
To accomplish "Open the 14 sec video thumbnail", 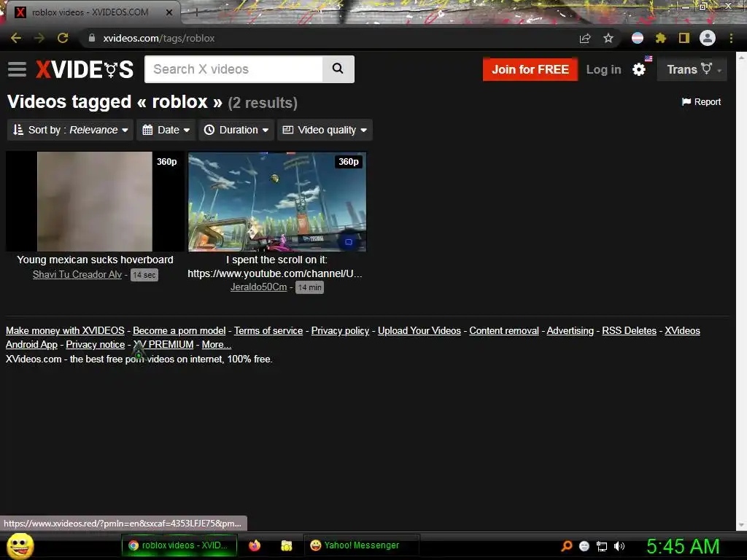I will click(x=95, y=201).
